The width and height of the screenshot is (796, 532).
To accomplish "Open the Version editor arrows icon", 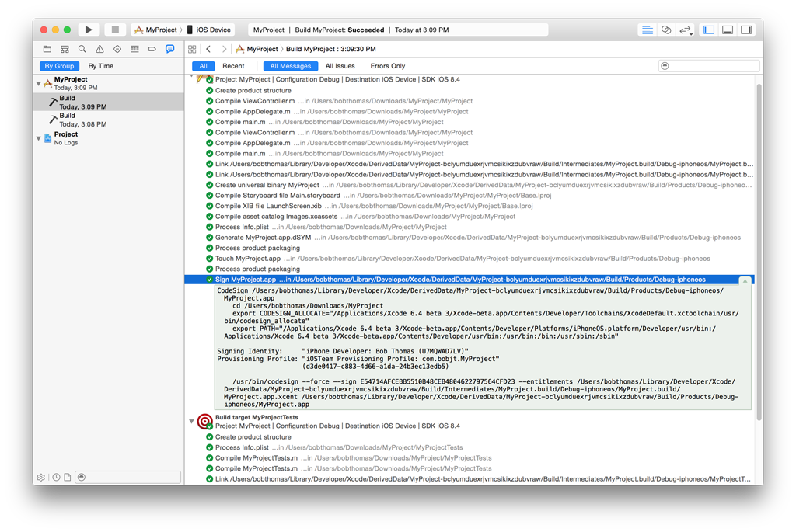I will (x=685, y=30).
